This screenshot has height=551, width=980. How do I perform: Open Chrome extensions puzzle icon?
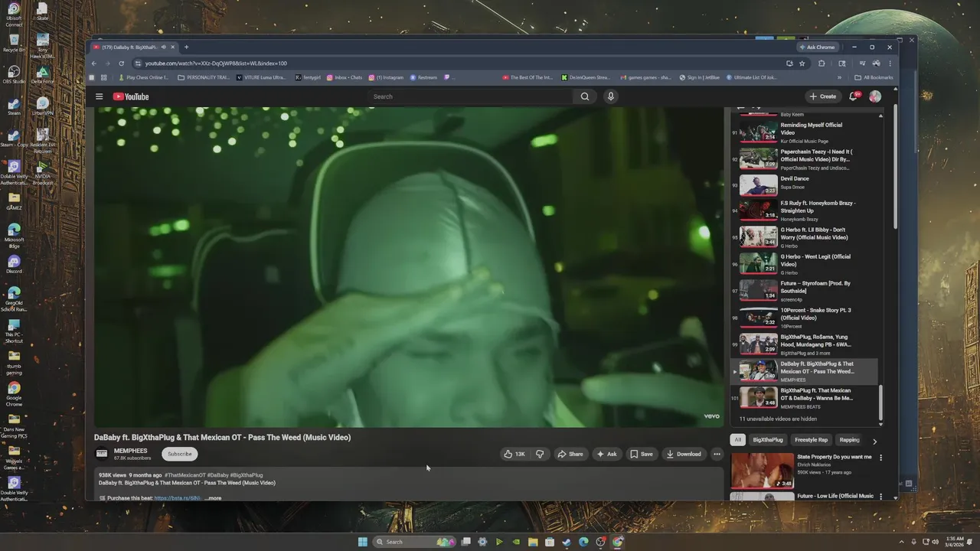(822, 64)
